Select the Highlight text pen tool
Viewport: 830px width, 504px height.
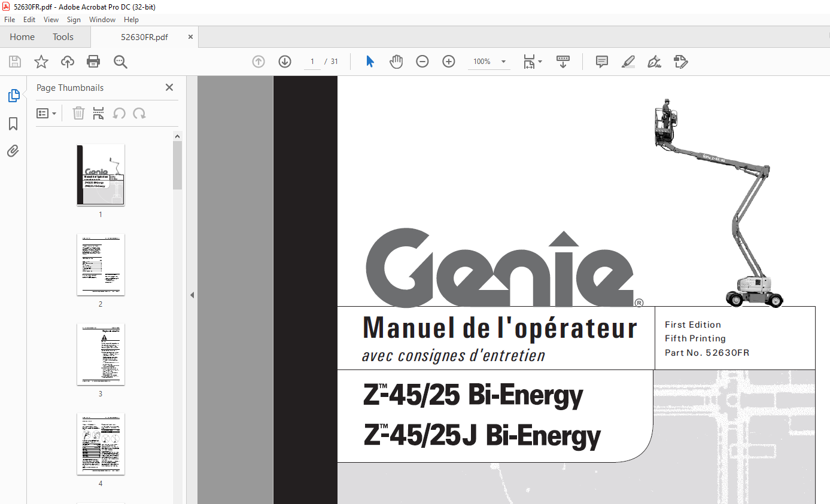tap(628, 62)
